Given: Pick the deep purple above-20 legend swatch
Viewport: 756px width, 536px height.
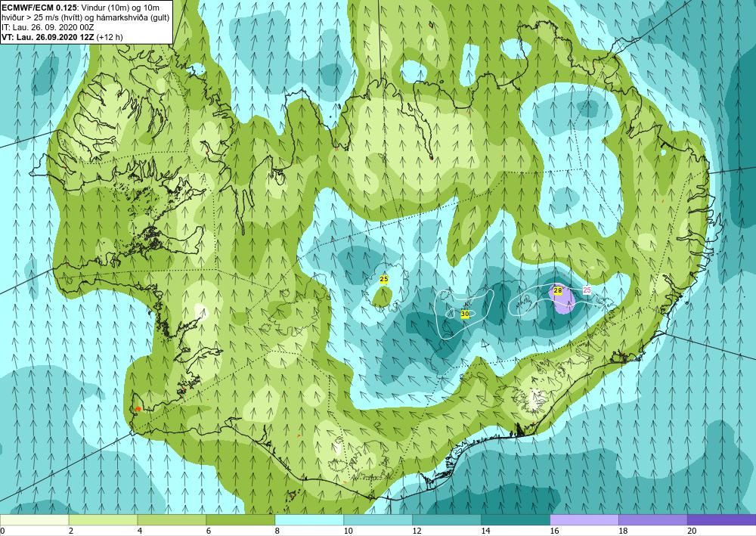Looking at the screenshot, I should coord(721,520).
